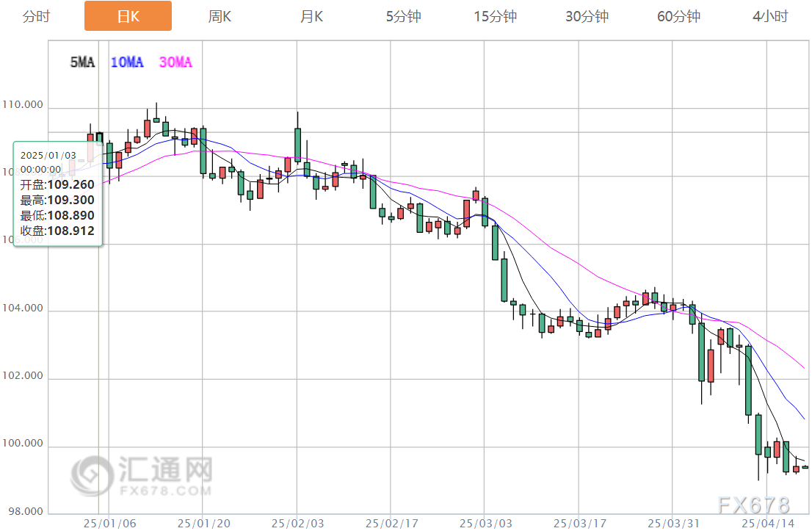
Task: Toggle the black 5MA moving average
Action: point(84,63)
